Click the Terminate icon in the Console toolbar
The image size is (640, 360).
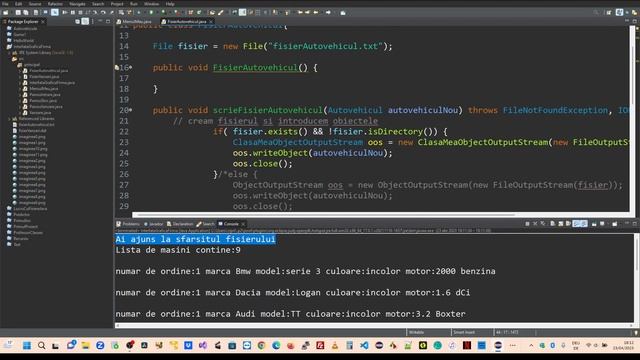[x=527, y=224]
